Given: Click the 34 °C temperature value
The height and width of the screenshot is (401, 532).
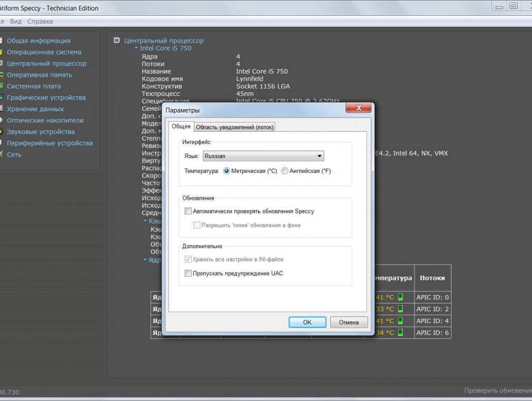Looking at the screenshot, I should point(385,332).
